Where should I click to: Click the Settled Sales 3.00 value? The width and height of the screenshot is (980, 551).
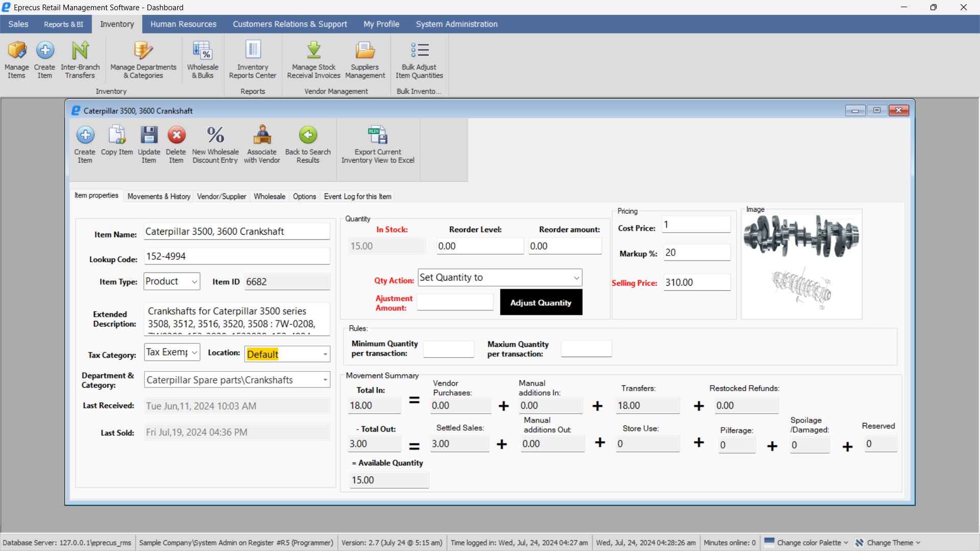point(459,444)
